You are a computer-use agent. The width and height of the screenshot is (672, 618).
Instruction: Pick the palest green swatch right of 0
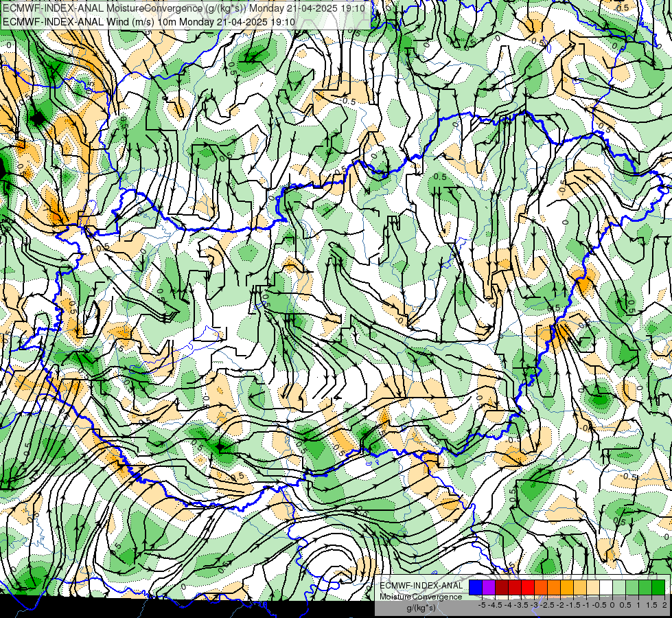click(x=619, y=588)
